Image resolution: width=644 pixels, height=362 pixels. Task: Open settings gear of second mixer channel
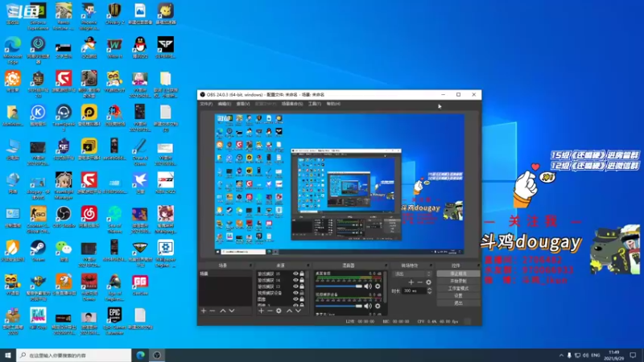[x=378, y=306]
